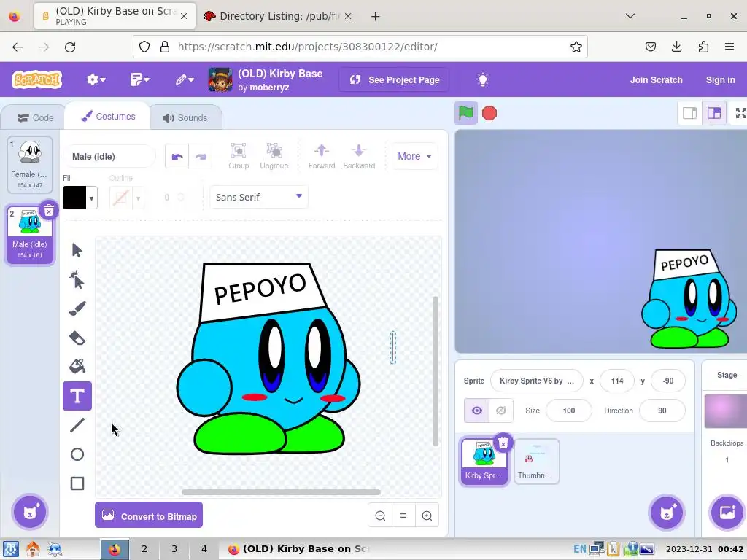This screenshot has height=560, width=747.
Task: Select the Line tool
Action: [77, 425]
